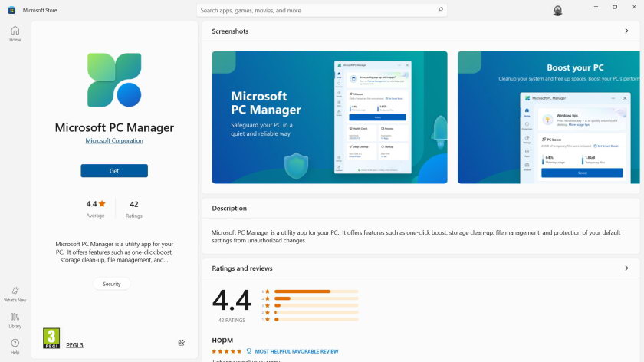Expand the Ratings and reviews chevron
The image size is (644, 362).
(x=626, y=268)
